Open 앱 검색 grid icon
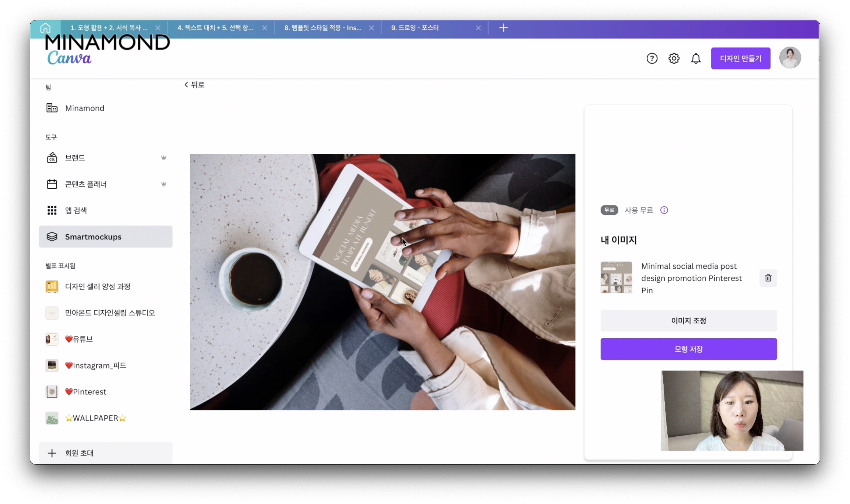This screenshot has height=504, width=850. click(52, 210)
